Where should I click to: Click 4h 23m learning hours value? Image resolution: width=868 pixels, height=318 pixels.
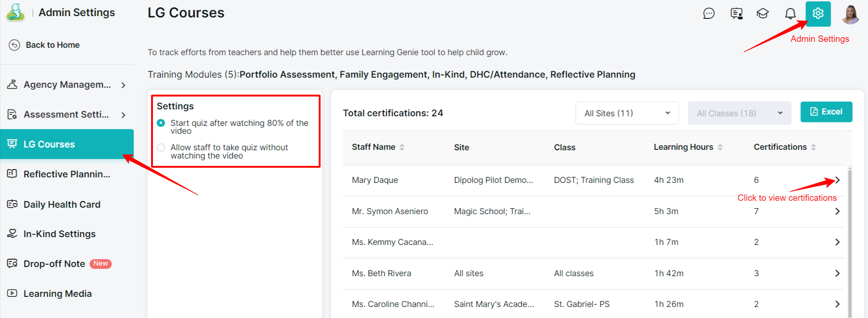pyautogui.click(x=669, y=180)
